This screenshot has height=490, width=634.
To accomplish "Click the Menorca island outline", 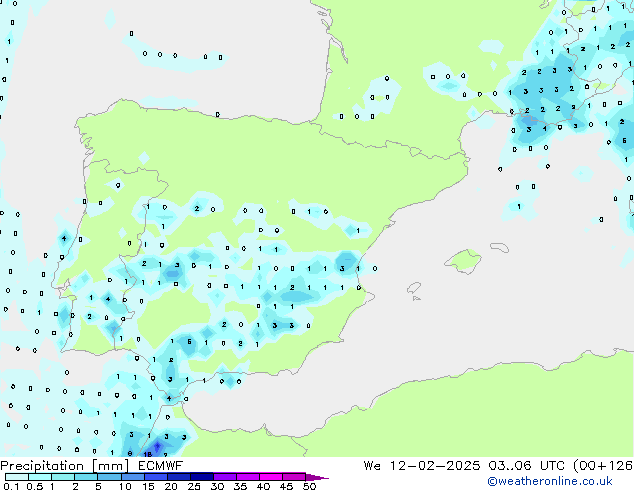I will click(x=499, y=247).
